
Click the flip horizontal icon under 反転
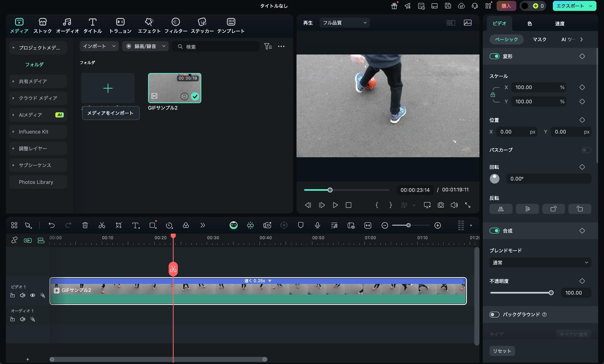click(501, 209)
